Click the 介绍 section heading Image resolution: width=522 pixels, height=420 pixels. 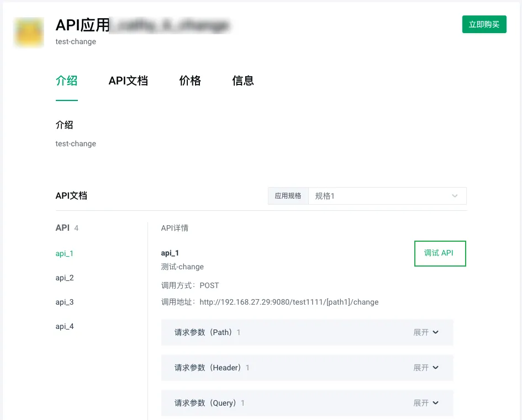[x=64, y=125]
